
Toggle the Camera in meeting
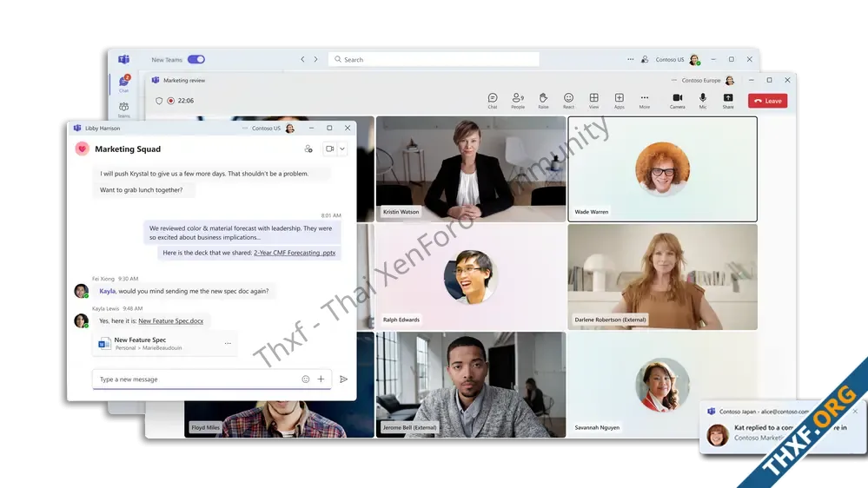pos(678,101)
